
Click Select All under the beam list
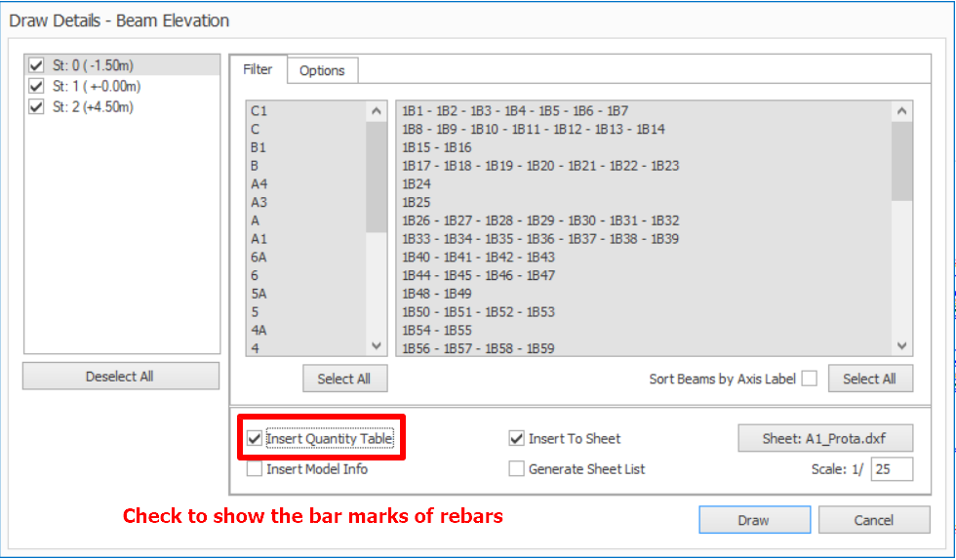(869, 379)
